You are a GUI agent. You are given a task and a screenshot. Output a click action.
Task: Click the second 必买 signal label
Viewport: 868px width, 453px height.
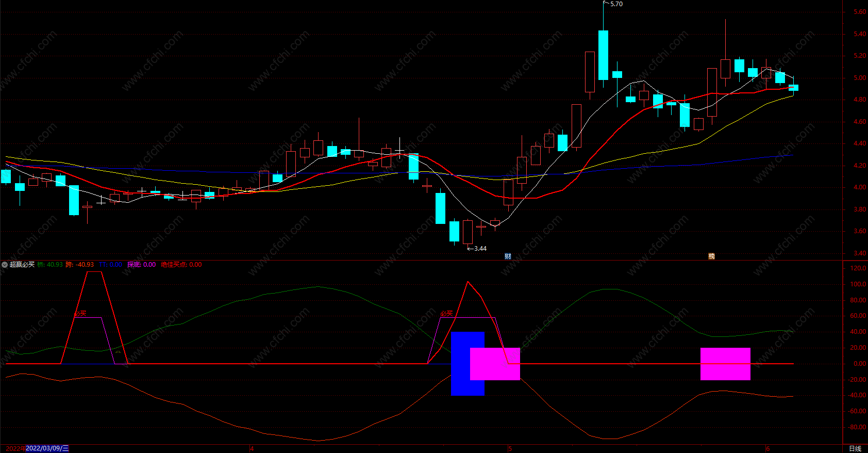[x=446, y=313]
